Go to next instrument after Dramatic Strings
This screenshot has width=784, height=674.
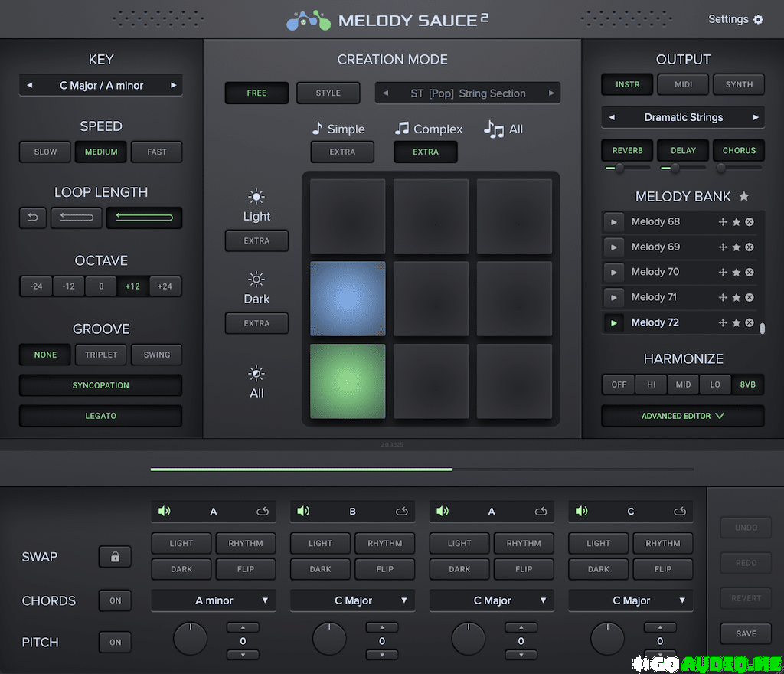coord(756,117)
